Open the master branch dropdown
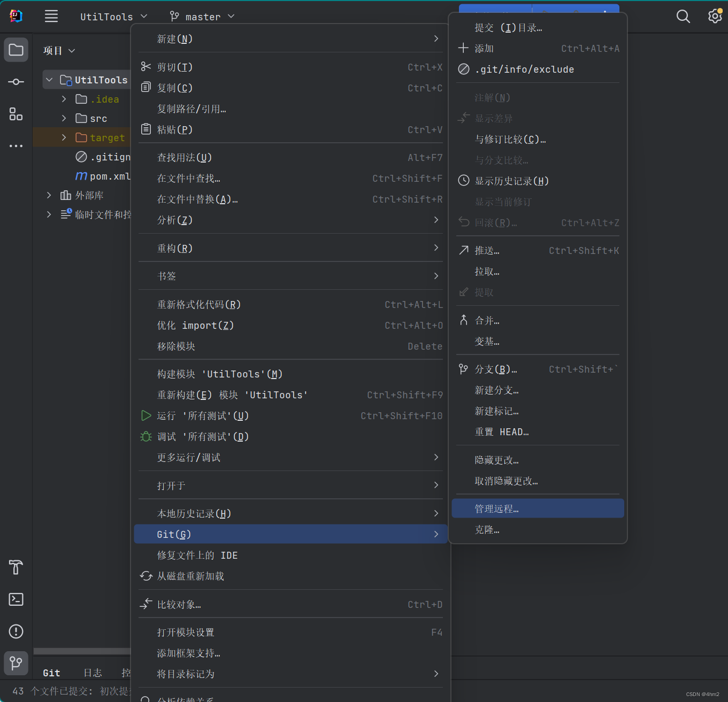The width and height of the screenshot is (728, 702). (202, 17)
